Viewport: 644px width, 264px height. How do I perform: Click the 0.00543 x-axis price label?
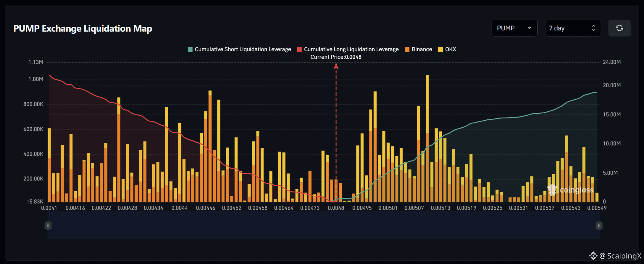coord(571,208)
